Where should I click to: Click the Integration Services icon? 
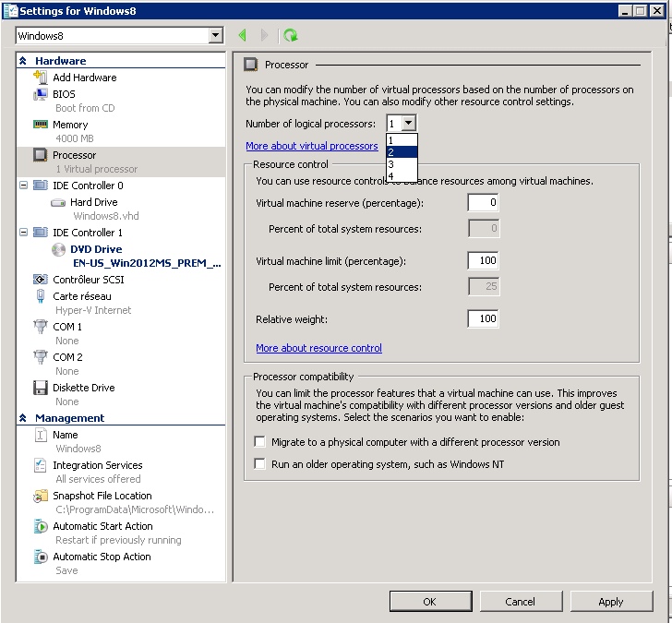(41, 465)
